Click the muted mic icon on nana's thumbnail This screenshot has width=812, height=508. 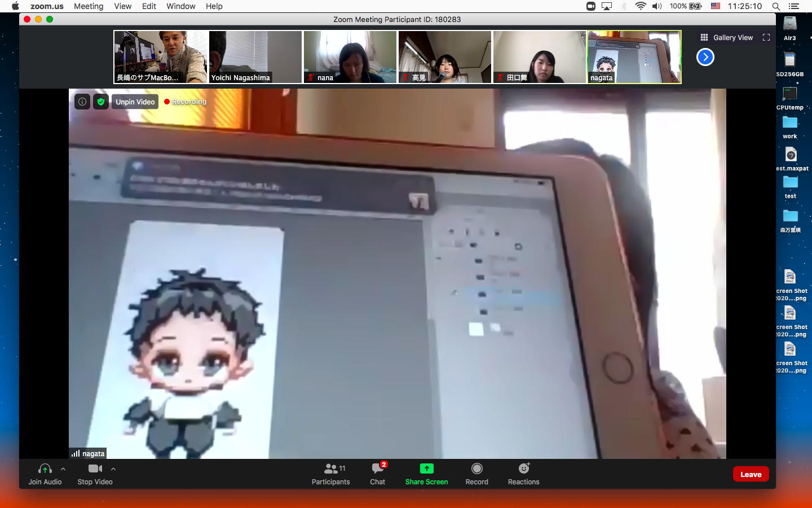(311, 78)
